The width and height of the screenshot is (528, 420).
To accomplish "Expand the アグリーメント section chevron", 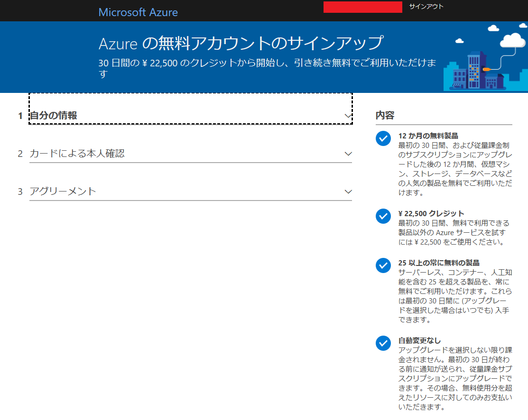I will click(x=349, y=192).
